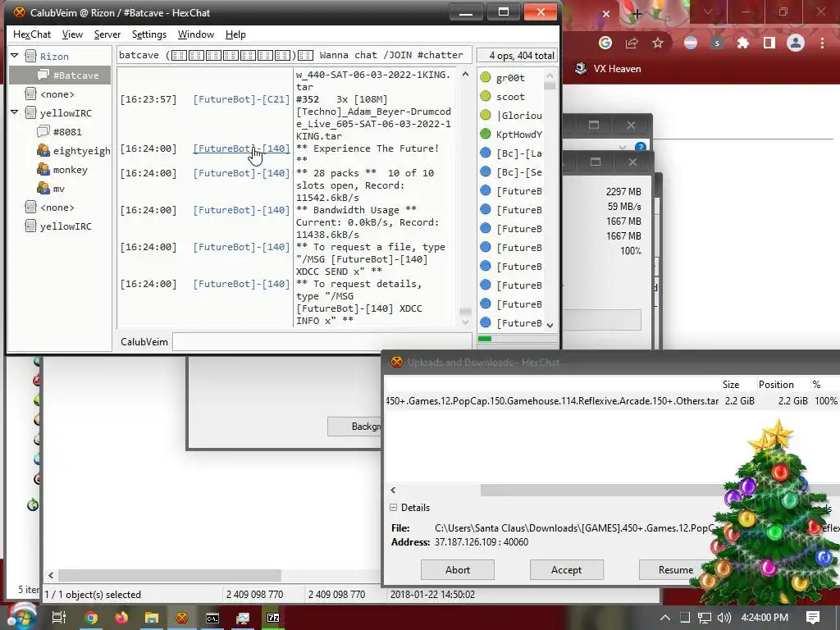Open Chrome's Extensions puzzle icon
Image resolution: width=840 pixels, height=630 pixels.
click(x=742, y=43)
